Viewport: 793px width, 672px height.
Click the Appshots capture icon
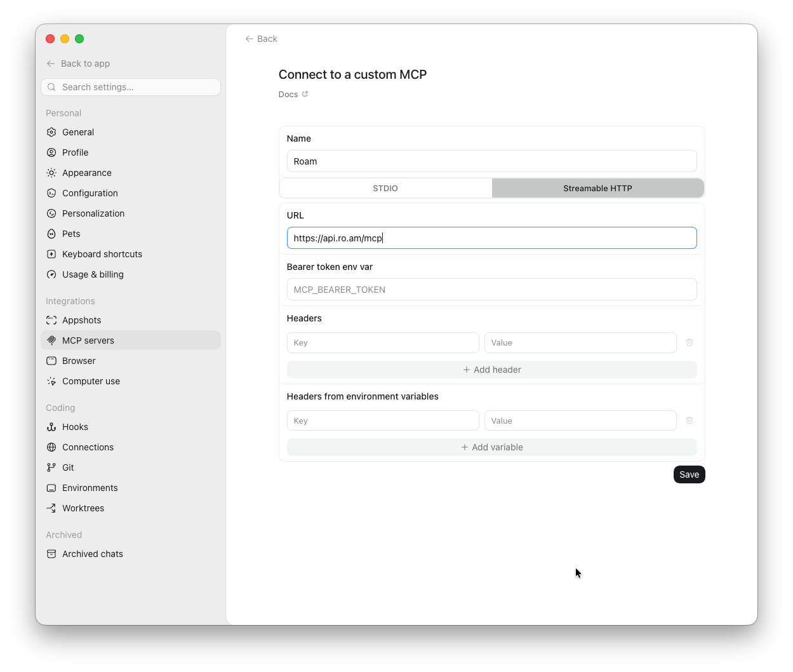click(51, 320)
